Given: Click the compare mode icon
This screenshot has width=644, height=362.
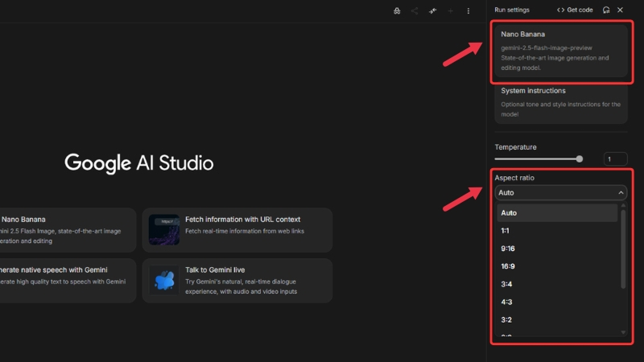Looking at the screenshot, I should 432,10.
